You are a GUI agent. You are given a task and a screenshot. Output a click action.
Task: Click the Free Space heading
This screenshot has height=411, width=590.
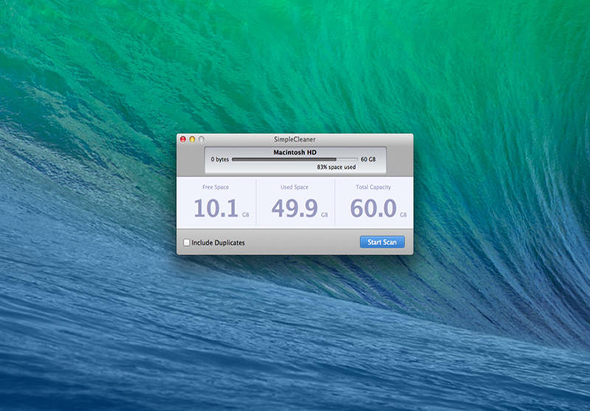216,187
